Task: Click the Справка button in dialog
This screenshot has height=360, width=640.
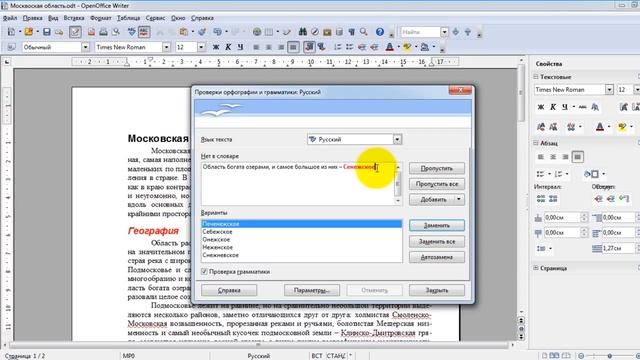Action: click(x=229, y=290)
